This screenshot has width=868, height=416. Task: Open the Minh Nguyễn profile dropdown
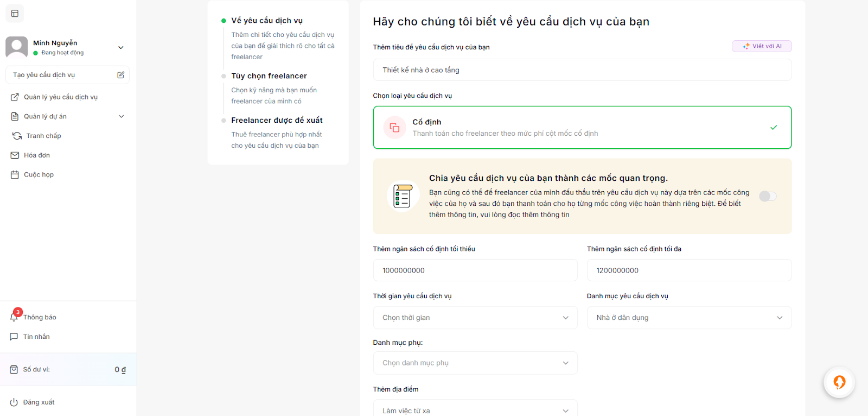tap(120, 47)
